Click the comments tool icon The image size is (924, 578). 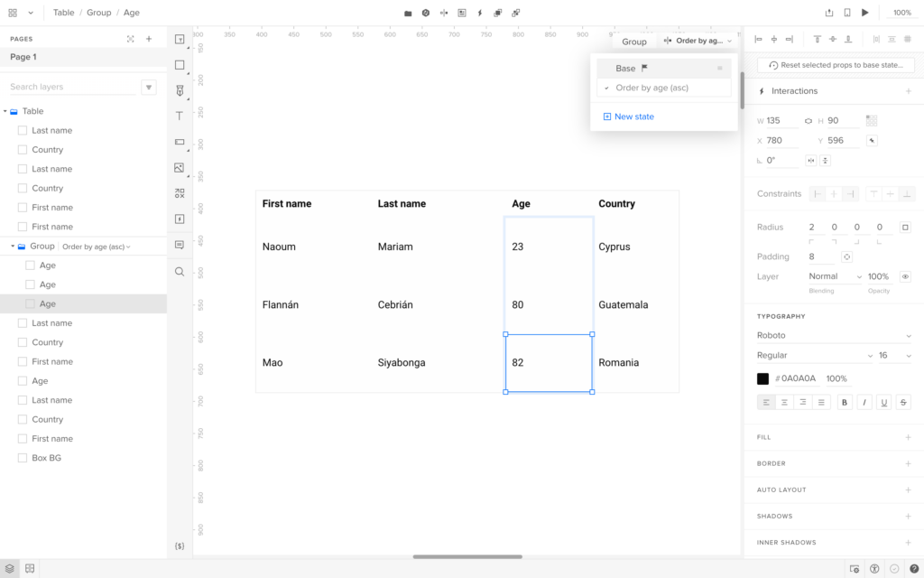tap(180, 245)
